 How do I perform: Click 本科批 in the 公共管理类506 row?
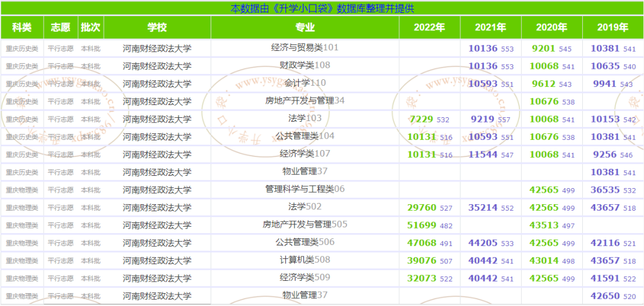91,243
